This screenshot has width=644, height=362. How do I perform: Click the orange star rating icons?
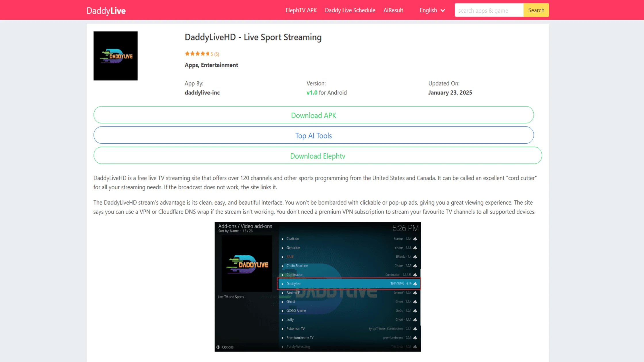(197, 54)
